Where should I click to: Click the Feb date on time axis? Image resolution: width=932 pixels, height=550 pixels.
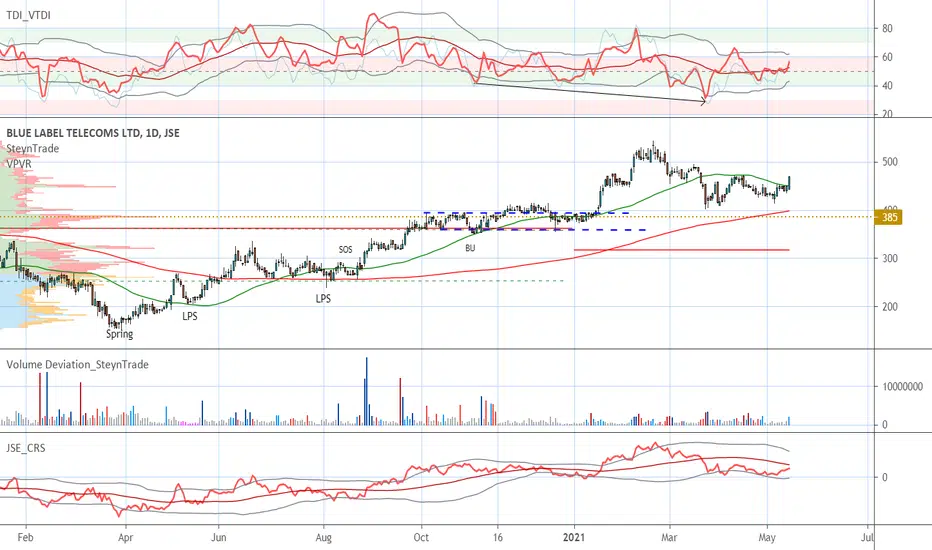click(x=26, y=538)
